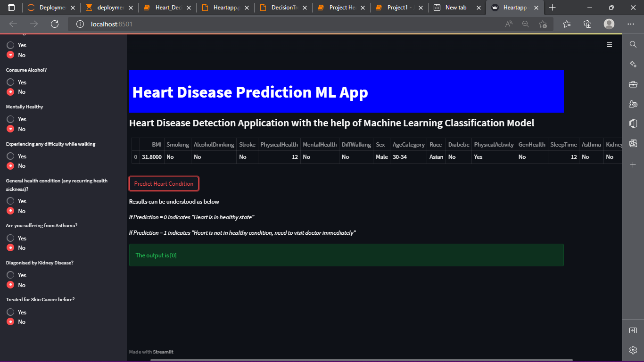The height and width of the screenshot is (362, 644).
Task: Click the BMI column header
Action: click(x=152, y=145)
